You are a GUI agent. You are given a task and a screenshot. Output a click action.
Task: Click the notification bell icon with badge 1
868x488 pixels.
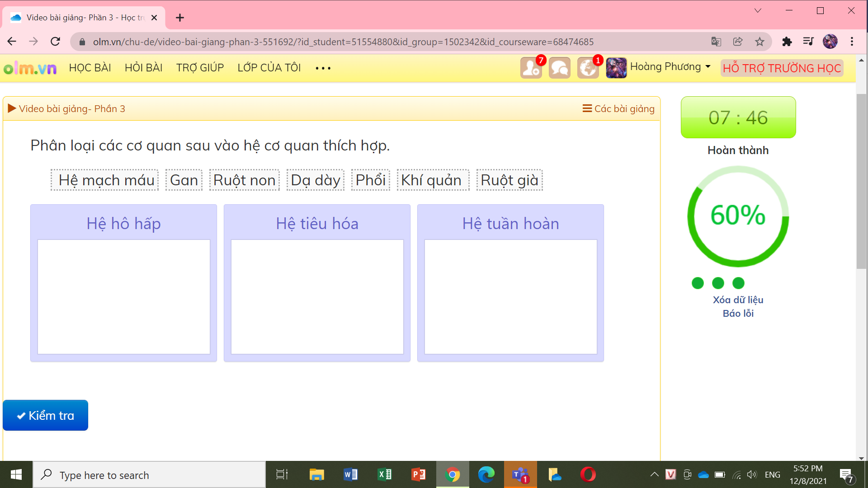[x=588, y=67]
